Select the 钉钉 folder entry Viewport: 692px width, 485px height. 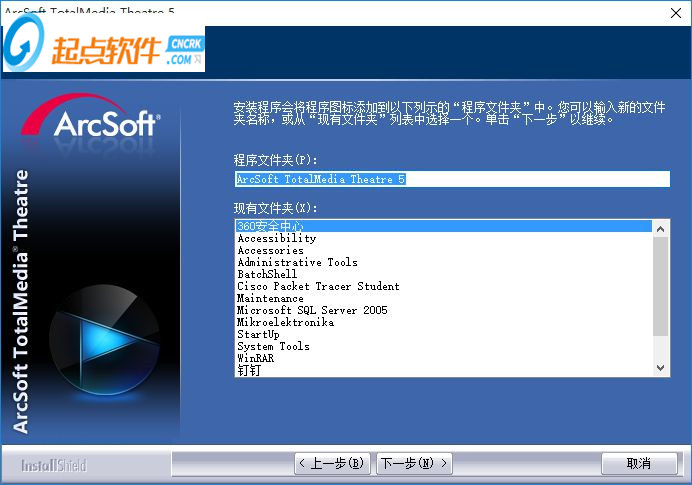point(443,370)
